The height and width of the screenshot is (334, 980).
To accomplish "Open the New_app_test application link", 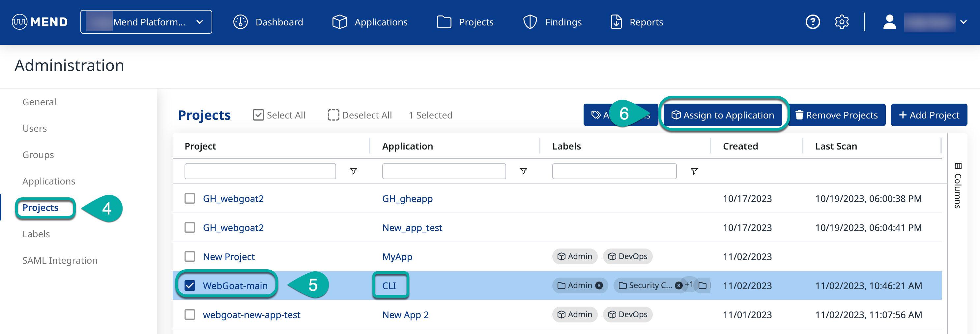I will coord(412,228).
